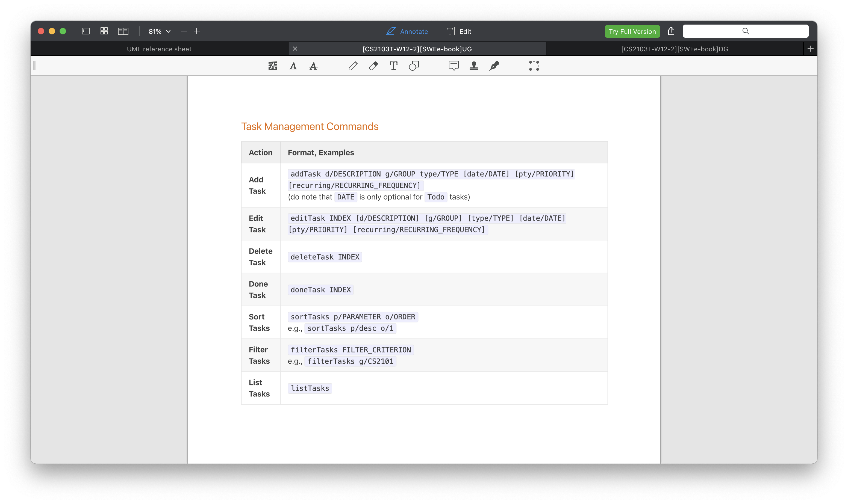848x504 pixels.
Task: Activate the text box tool
Action: (x=393, y=66)
